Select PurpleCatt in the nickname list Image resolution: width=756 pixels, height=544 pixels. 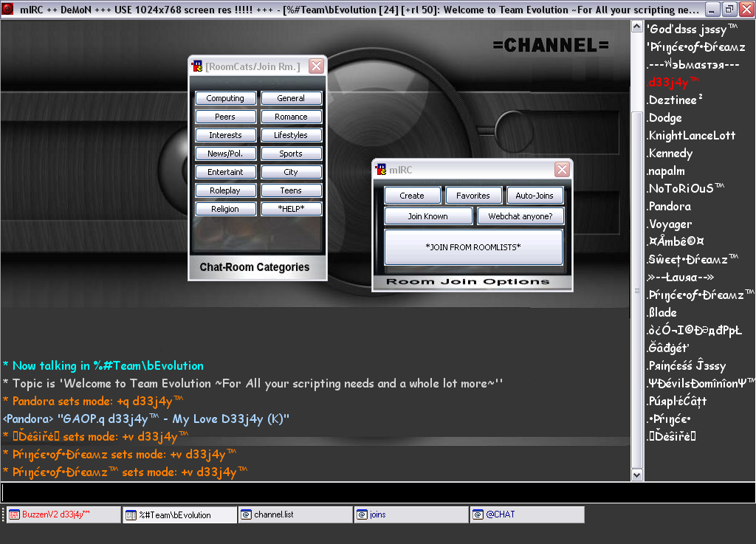tap(677, 402)
